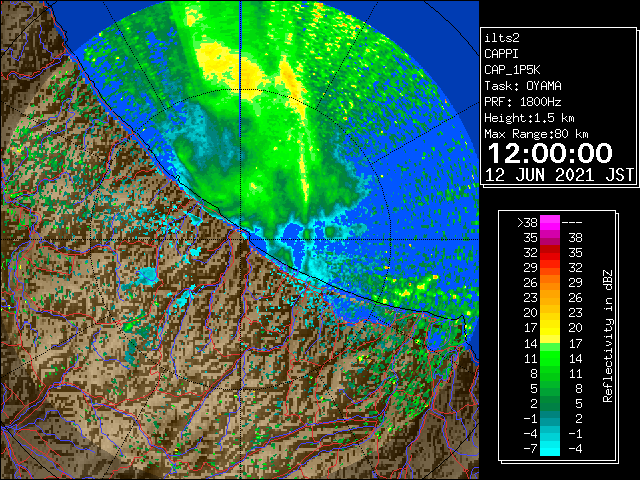Click the 'Task: OYAMA' line
640x480 pixels.
(x=523, y=86)
